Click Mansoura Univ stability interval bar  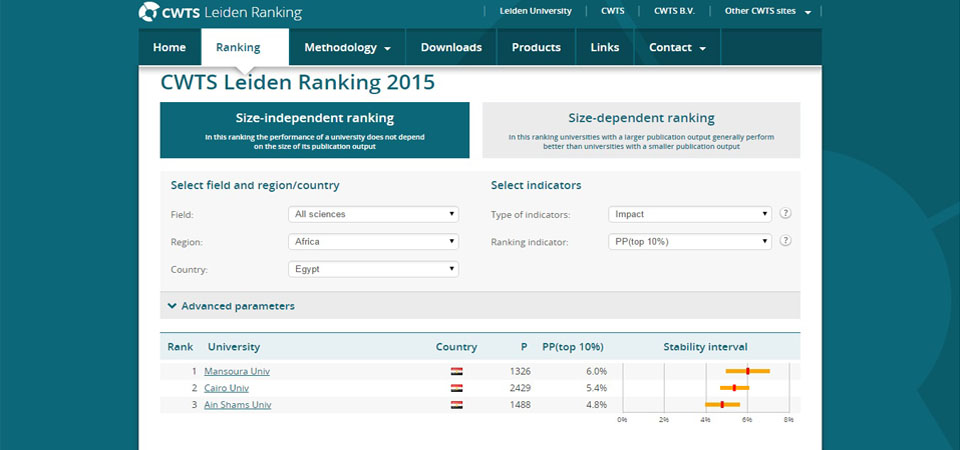748,371
